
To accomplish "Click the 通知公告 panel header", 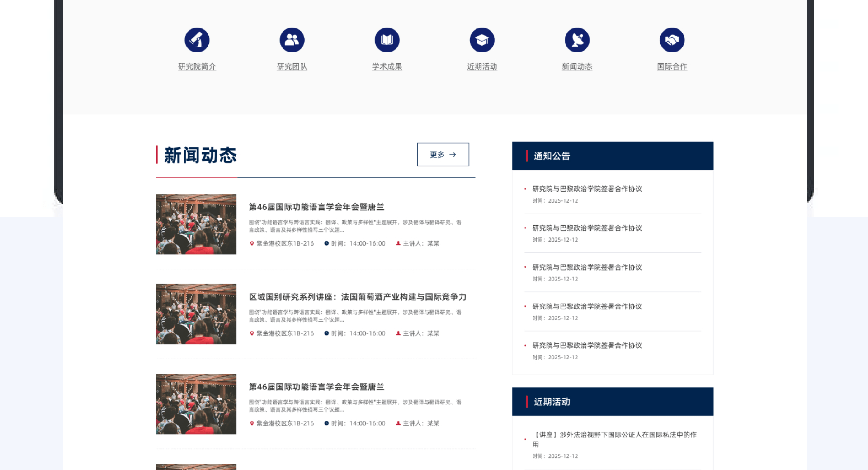I will [613, 156].
